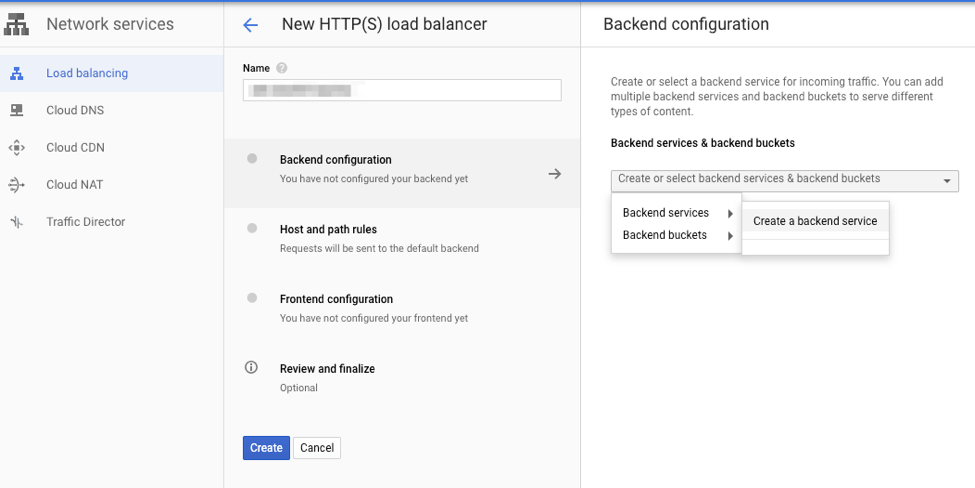Click the Cloud DNS sidebar icon
This screenshot has width=975, height=488.
click(16, 110)
